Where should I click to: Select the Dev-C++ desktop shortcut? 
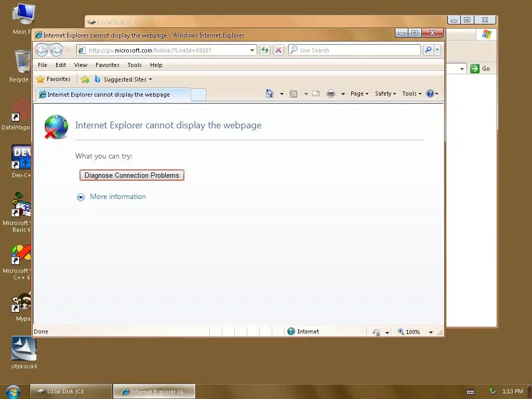[21, 162]
